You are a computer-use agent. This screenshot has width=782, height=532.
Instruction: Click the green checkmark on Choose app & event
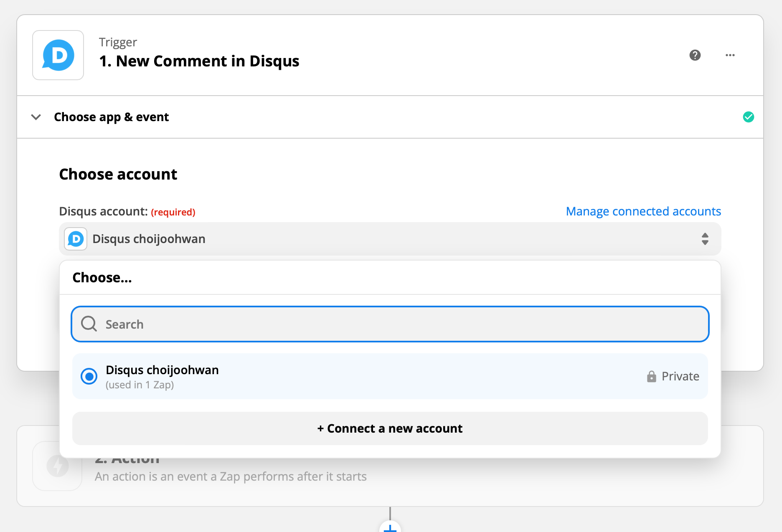click(x=749, y=117)
